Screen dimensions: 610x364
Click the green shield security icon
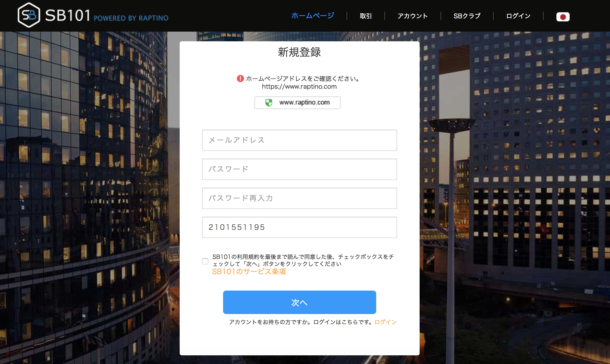269,102
